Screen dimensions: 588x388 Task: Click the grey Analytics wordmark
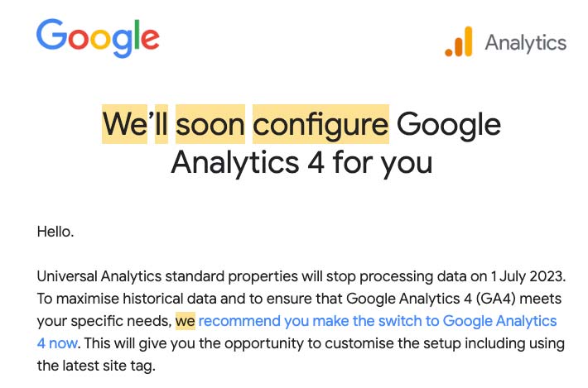pyautogui.click(x=525, y=43)
